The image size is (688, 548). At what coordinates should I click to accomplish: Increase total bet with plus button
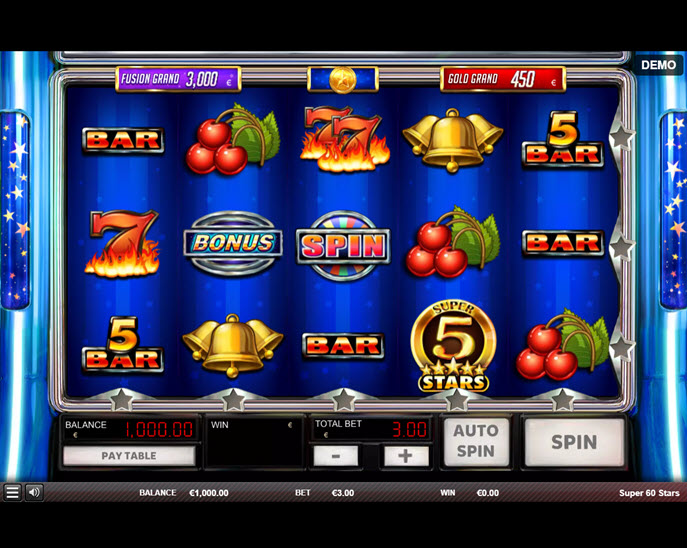[406, 456]
